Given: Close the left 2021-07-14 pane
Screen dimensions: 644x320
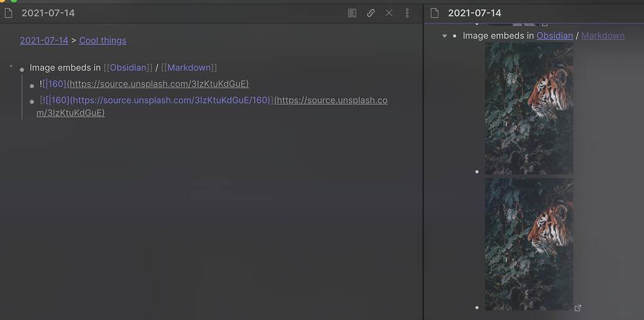Looking at the screenshot, I should point(389,13).
